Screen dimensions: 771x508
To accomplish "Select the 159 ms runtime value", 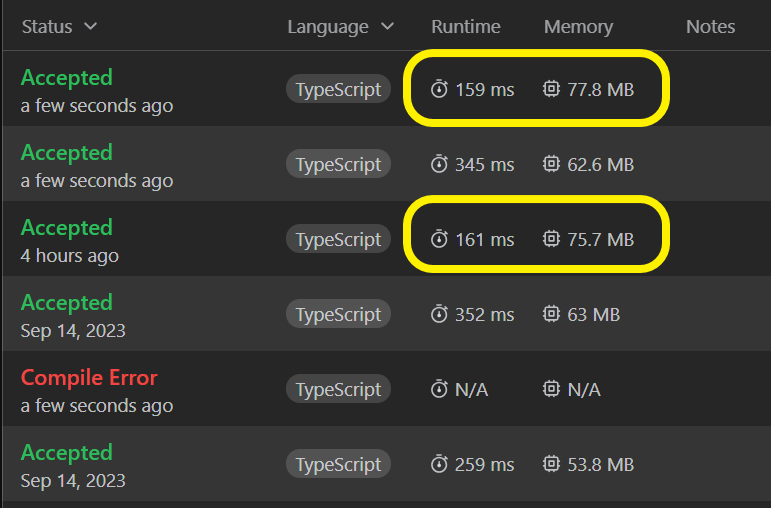I will point(485,90).
